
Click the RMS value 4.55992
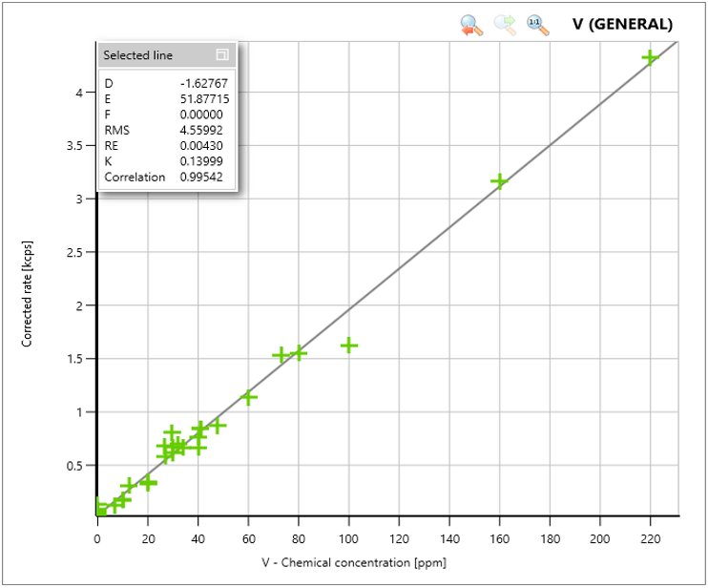click(207, 130)
